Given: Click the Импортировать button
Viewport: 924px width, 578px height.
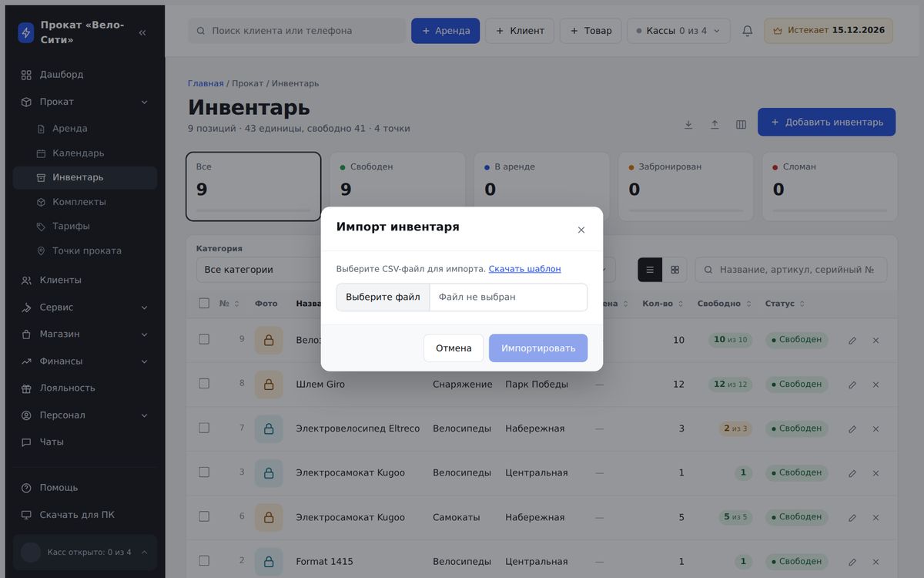Looking at the screenshot, I should [x=538, y=348].
